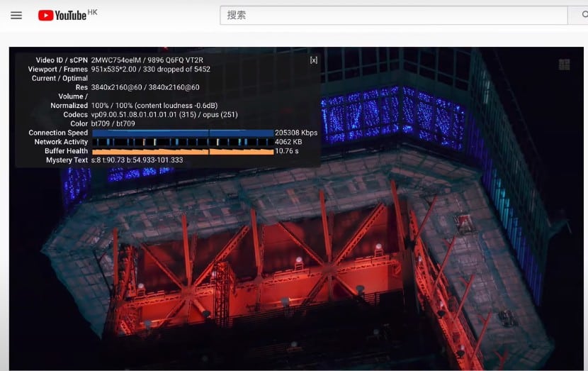The width and height of the screenshot is (588, 371).
Task: Click the video watermark icon
Action: pyautogui.click(x=564, y=65)
